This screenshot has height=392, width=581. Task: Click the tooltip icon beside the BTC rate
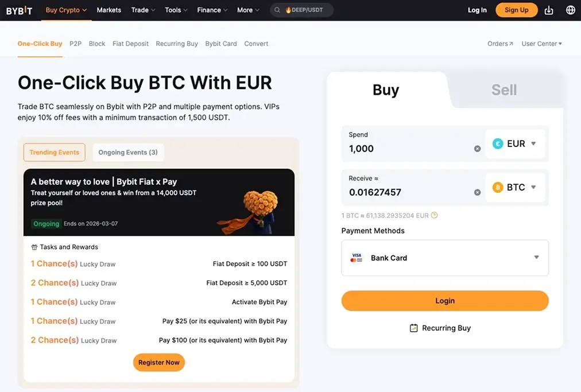click(434, 215)
